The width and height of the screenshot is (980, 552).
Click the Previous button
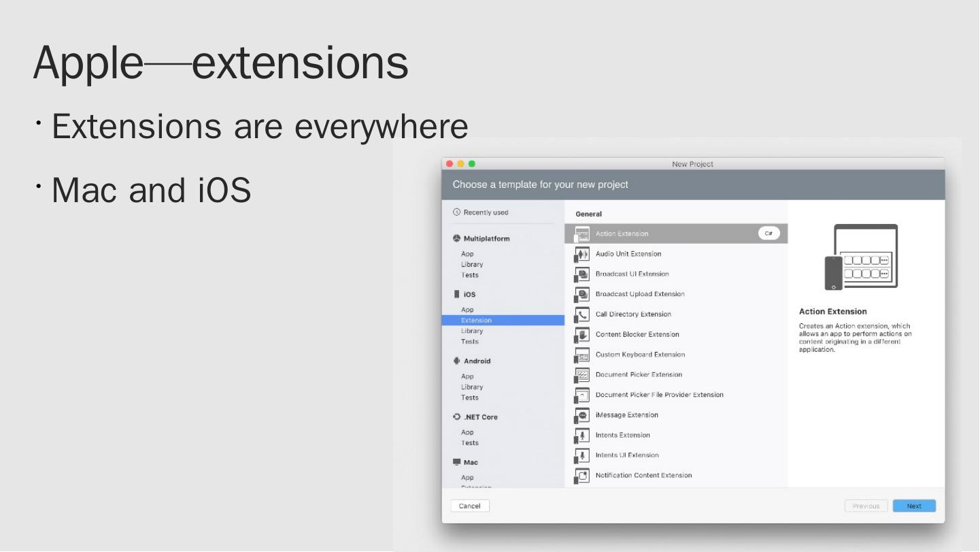tap(866, 506)
